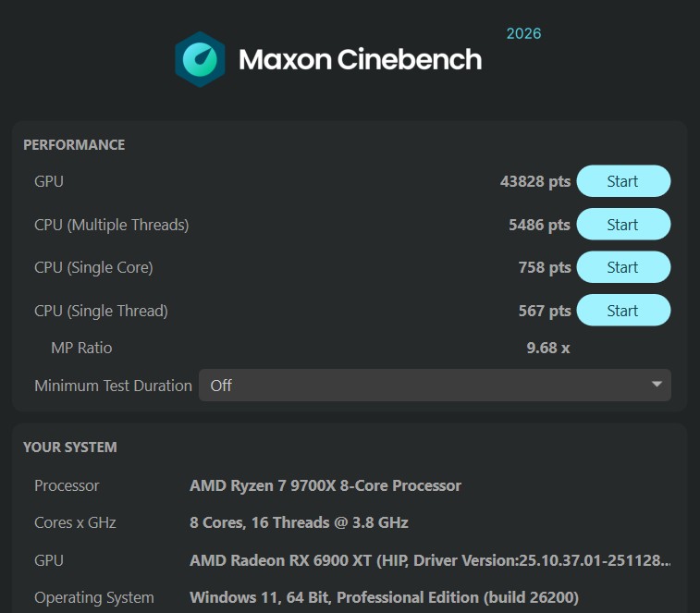Image resolution: width=700 pixels, height=613 pixels.
Task: Click the CPU (Single Thread) label
Action: coord(102,311)
